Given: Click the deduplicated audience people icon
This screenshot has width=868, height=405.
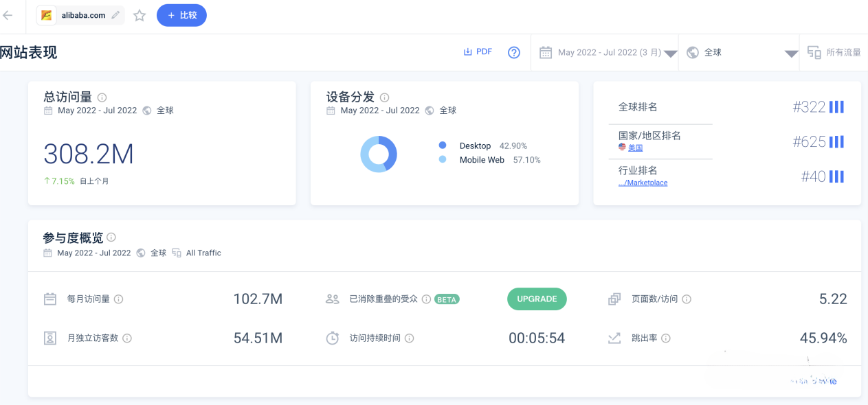Looking at the screenshot, I should (x=333, y=299).
